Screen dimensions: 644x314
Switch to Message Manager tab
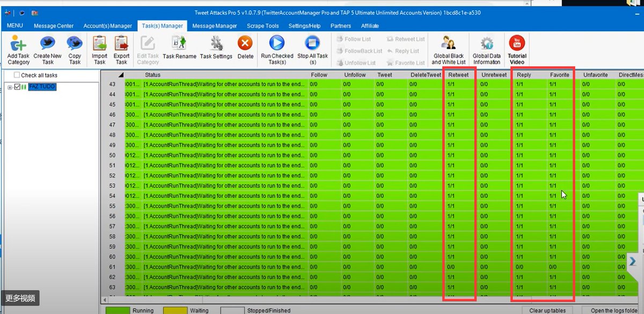pyautogui.click(x=215, y=26)
